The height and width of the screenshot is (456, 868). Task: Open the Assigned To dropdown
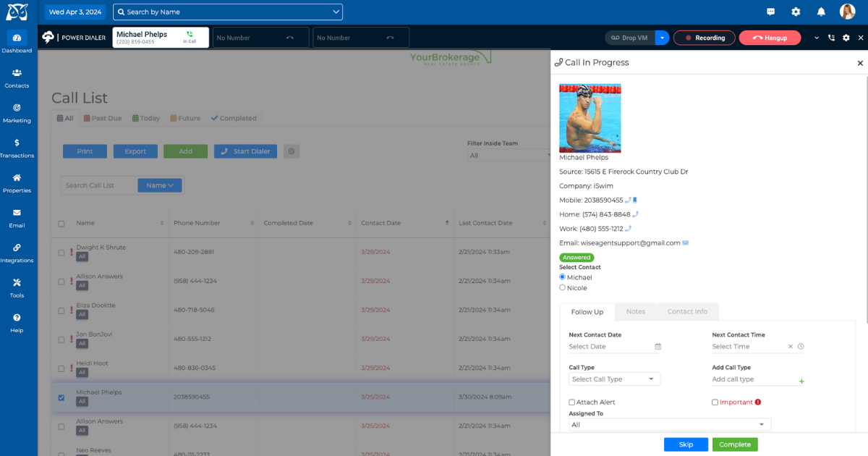[x=670, y=425]
